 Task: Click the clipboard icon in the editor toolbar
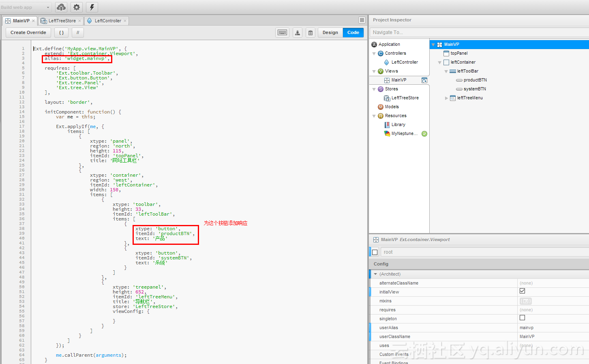(311, 32)
